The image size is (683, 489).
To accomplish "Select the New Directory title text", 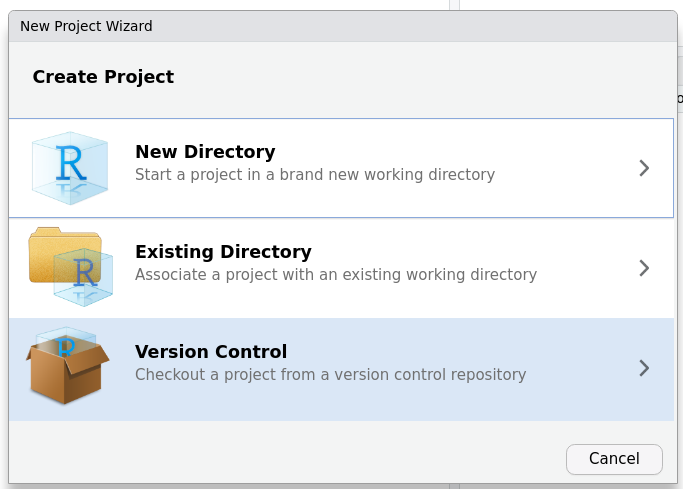I will [x=205, y=152].
